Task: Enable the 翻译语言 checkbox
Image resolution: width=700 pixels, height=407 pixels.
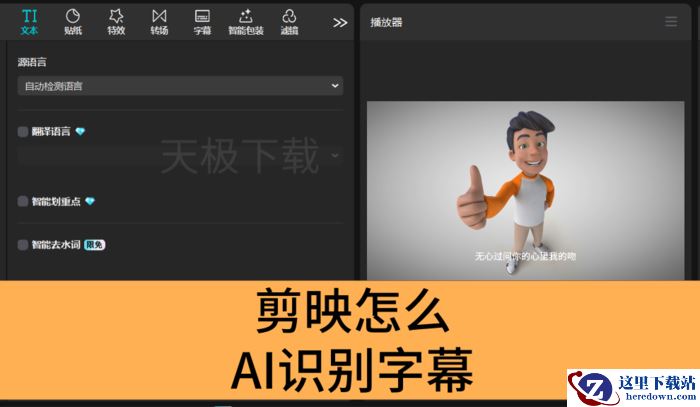Action: pyautogui.click(x=23, y=132)
